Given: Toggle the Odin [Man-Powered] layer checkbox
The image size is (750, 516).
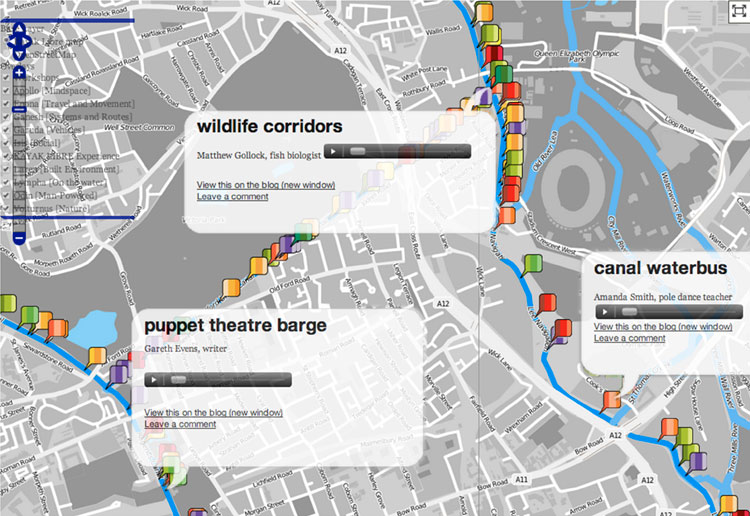Looking at the screenshot, I should click(x=6, y=195).
